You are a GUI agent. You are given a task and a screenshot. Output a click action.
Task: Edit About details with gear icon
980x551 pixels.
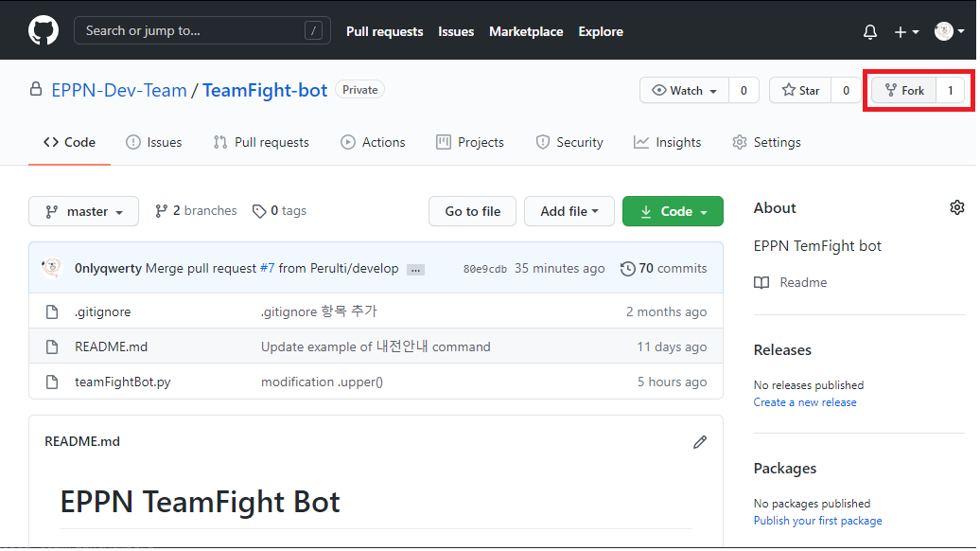[x=957, y=207]
